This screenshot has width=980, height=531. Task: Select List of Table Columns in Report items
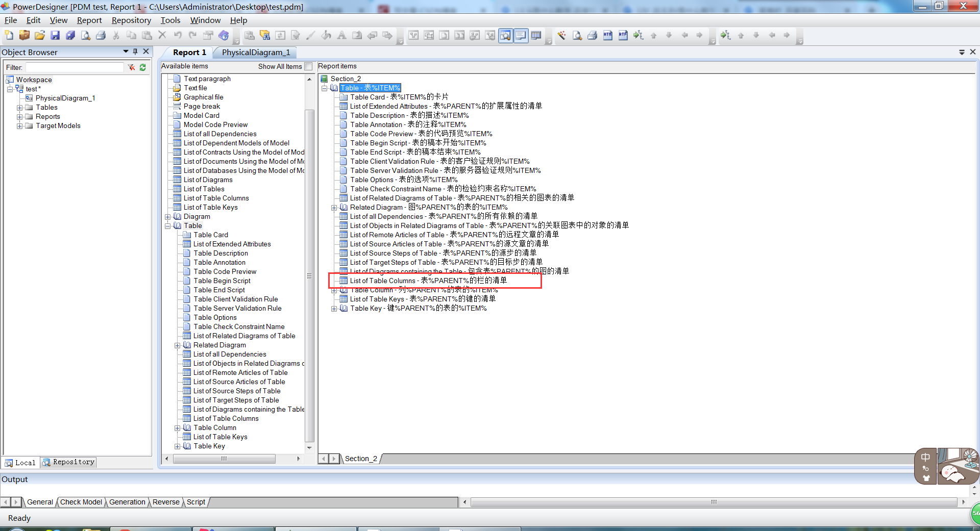pyautogui.click(x=428, y=281)
